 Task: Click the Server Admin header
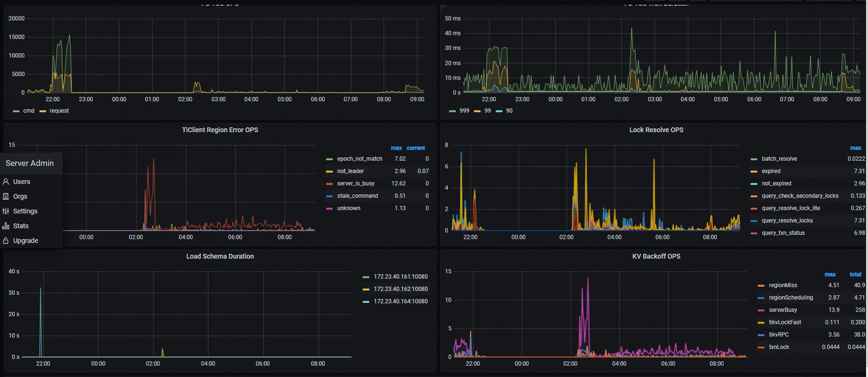[29, 163]
